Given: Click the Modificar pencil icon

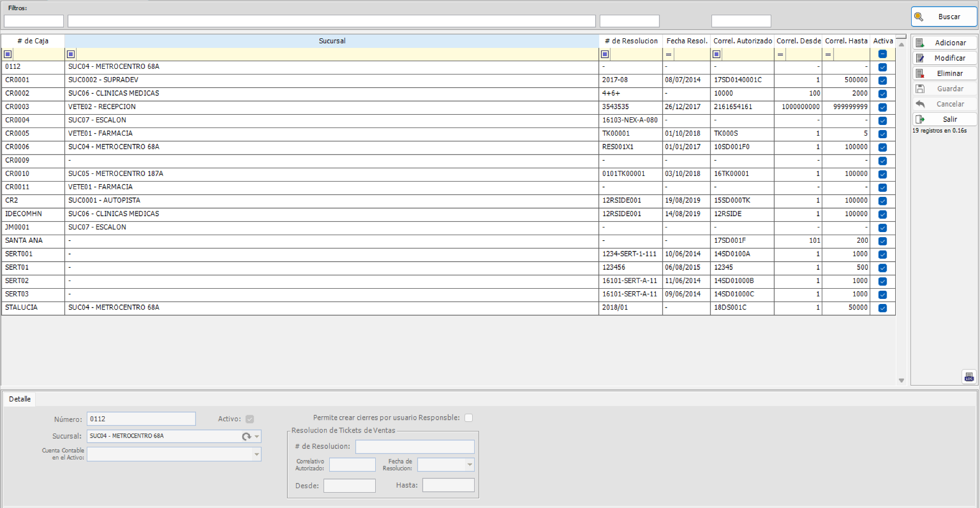Looking at the screenshot, I should point(921,58).
